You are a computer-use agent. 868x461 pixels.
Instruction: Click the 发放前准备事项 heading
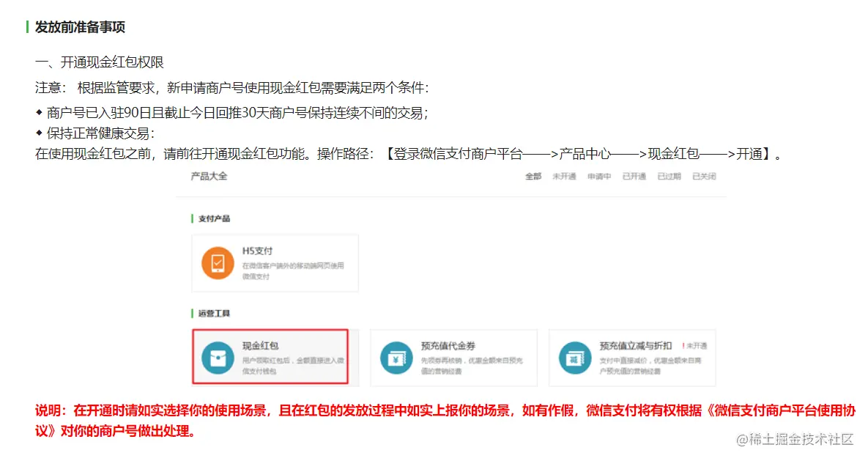(80, 27)
